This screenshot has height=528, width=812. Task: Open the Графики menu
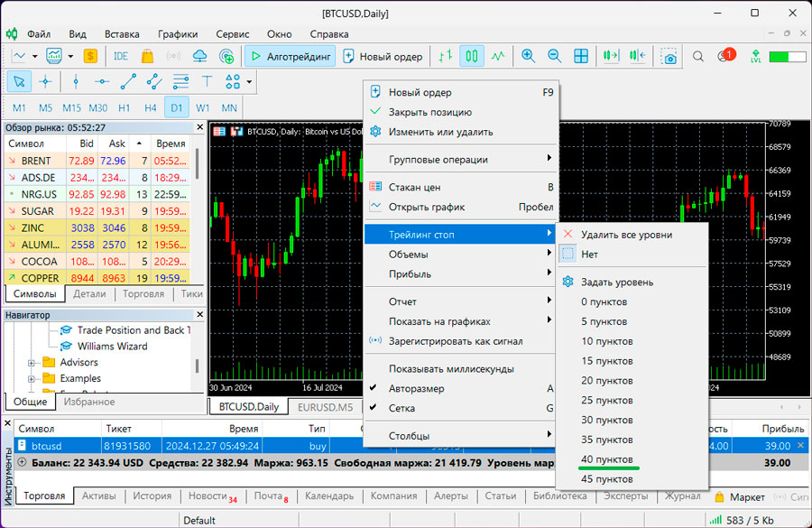coord(178,34)
